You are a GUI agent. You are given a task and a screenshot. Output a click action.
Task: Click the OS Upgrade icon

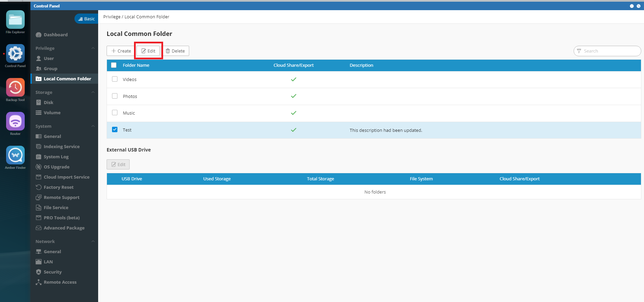(39, 167)
